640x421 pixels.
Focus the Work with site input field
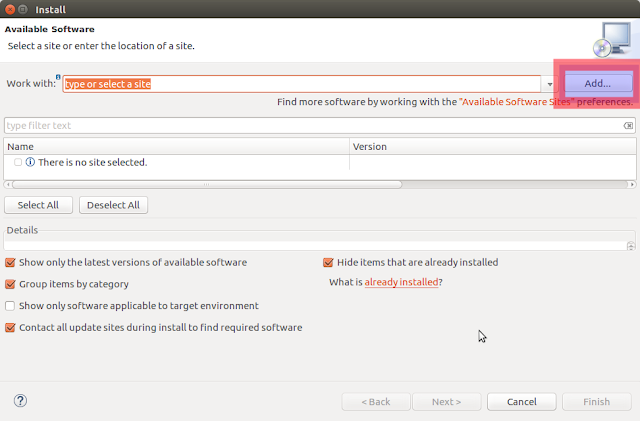tap(302, 84)
